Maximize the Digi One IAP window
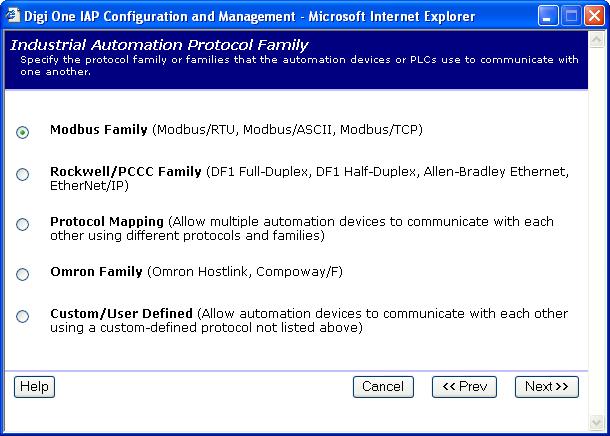 570,15
